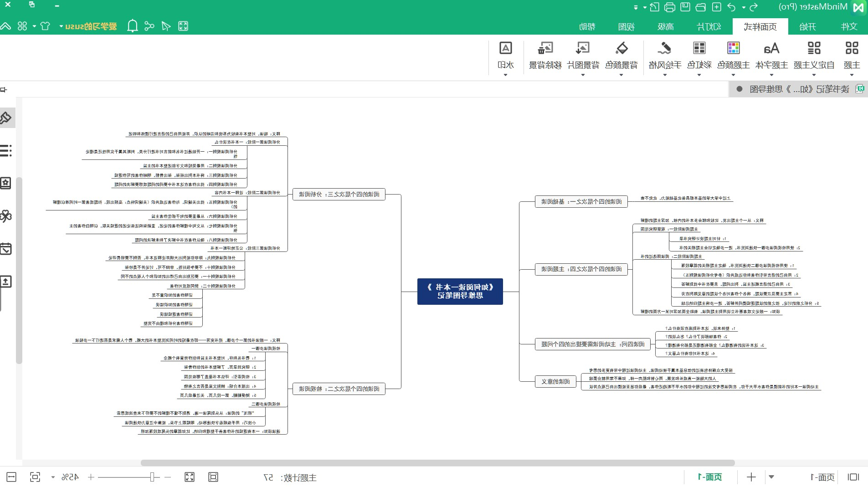This screenshot has width=868, height=487.
Task: Open the 视图 ribbon tab
Action: [x=626, y=26]
